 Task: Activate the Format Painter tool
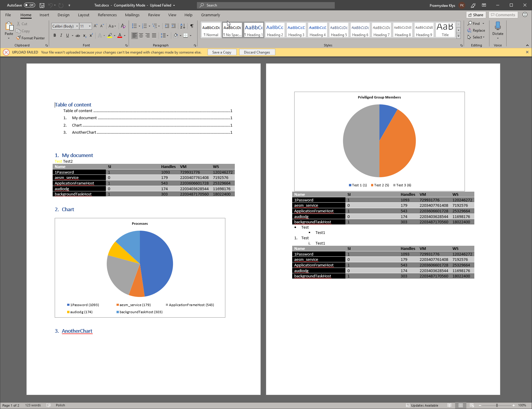click(30, 38)
